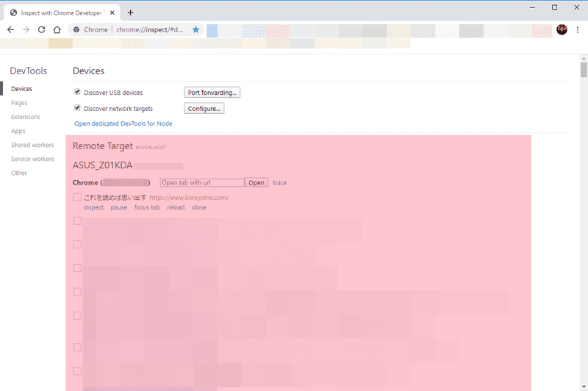Viewport: 588px width, 391px height.
Task: Open the home page via house icon
Action: click(x=57, y=29)
